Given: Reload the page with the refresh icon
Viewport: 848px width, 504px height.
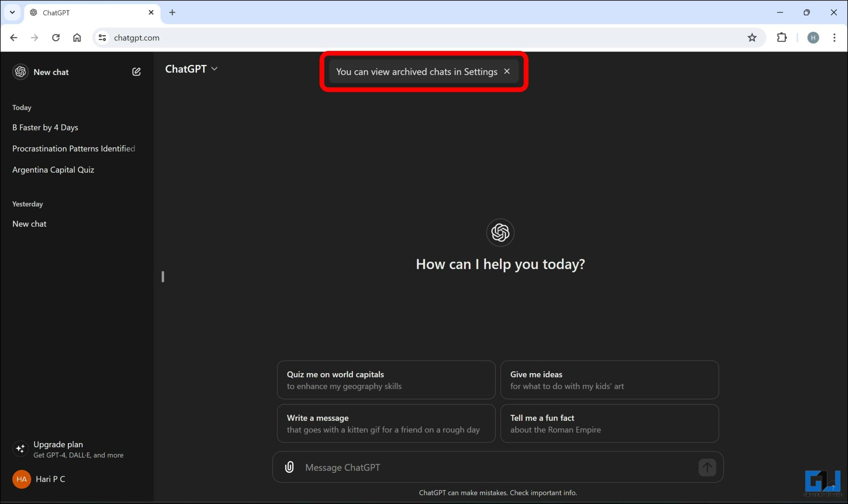Looking at the screenshot, I should coord(56,38).
